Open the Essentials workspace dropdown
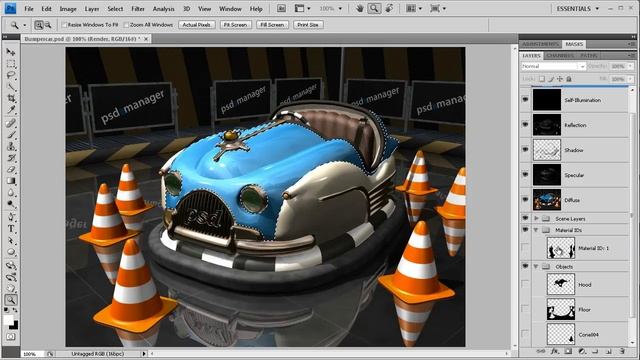Image resolution: width=640 pixels, height=360 pixels. tap(578, 9)
